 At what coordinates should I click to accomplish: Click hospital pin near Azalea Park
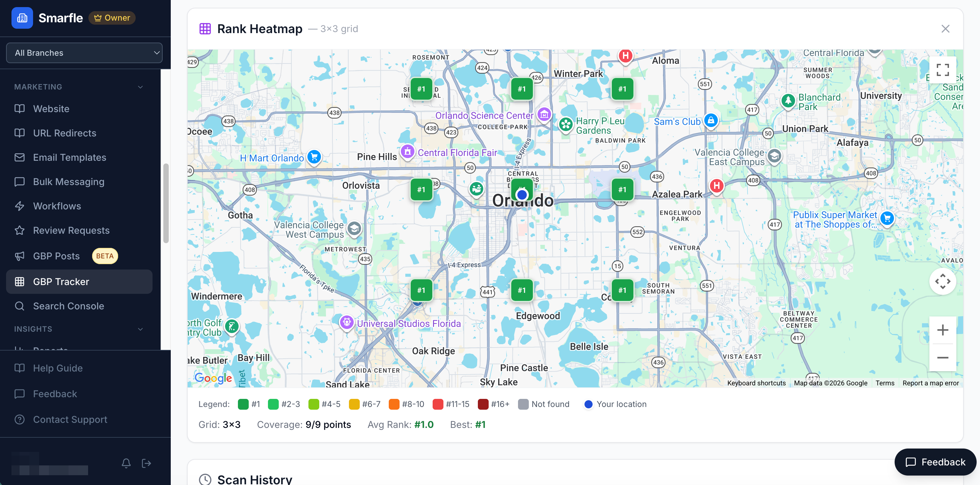point(717,186)
